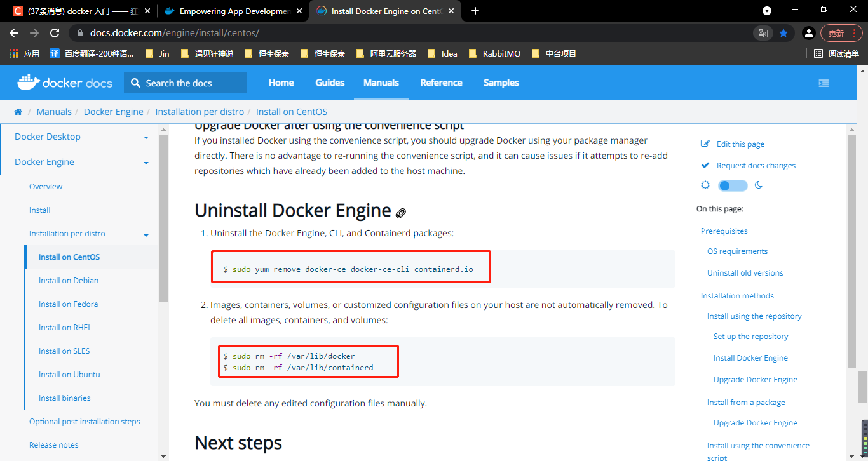Open the Install on CentOS breadcrumb link
The width and height of the screenshot is (868, 461).
[292, 112]
